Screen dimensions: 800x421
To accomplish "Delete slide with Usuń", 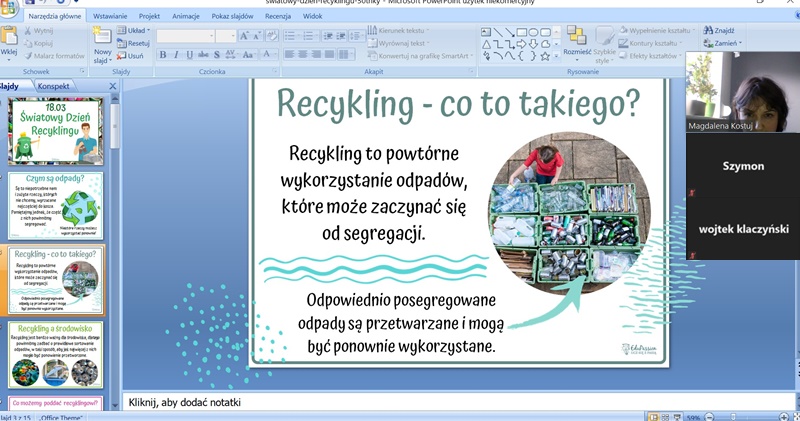I will 131,56.
